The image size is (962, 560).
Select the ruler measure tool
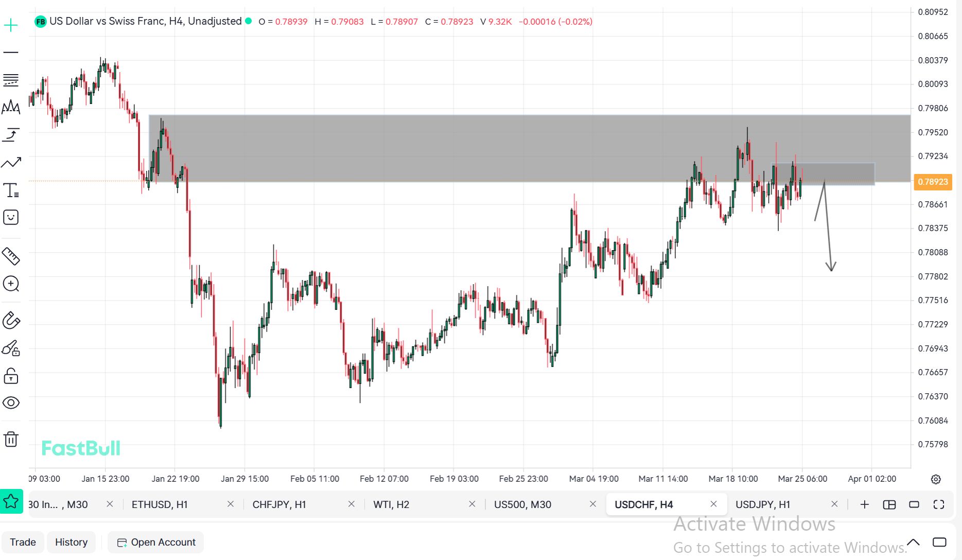click(11, 256)
